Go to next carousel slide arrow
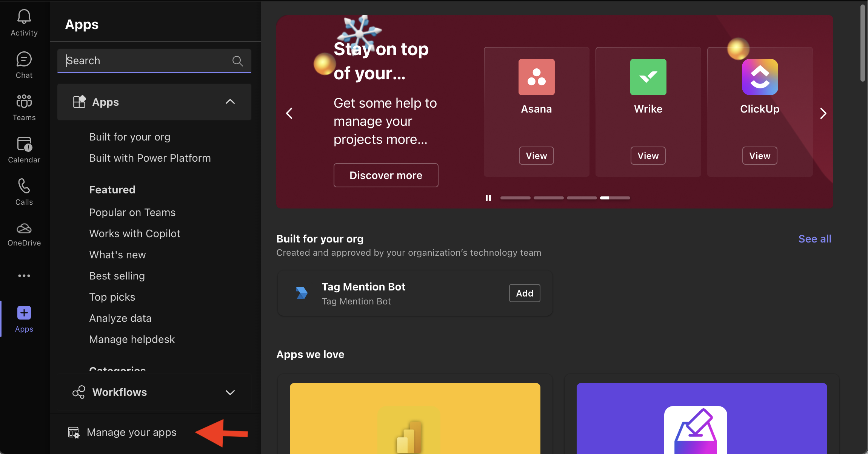Screen dimensions: 868x454 (x=823, y=113)
